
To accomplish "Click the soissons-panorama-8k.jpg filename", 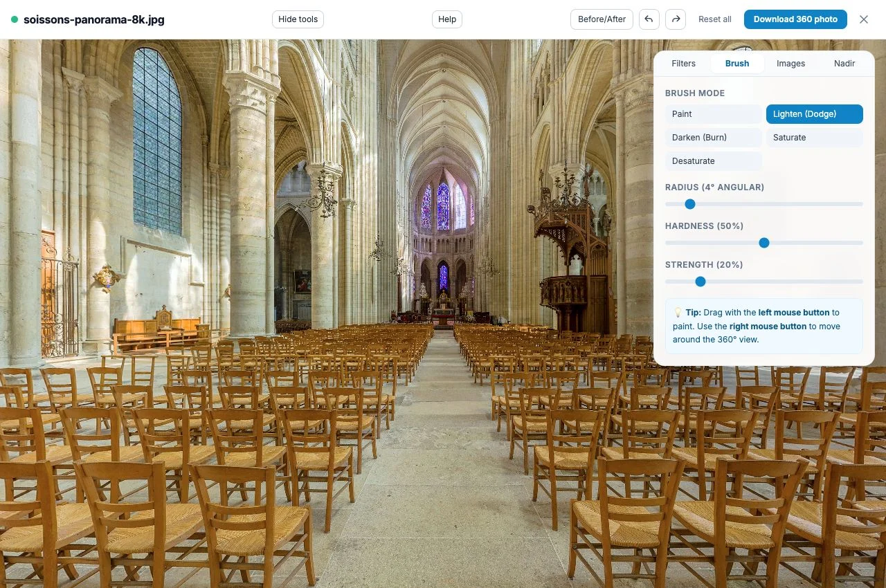I will pyautogui.click(x=94, y=19).
